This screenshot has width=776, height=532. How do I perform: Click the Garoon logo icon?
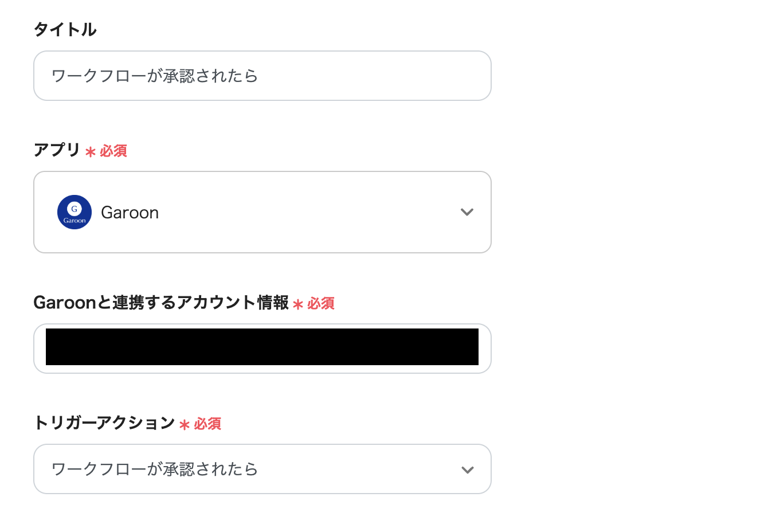tap(75, 212)
